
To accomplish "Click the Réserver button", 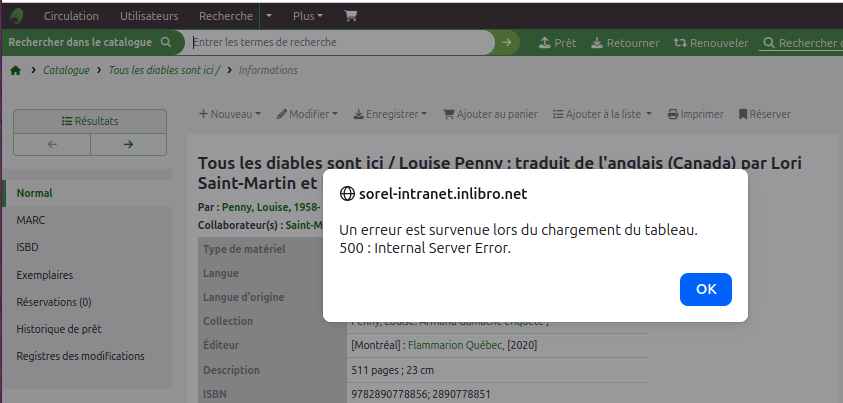I will [x=765, y=114].
